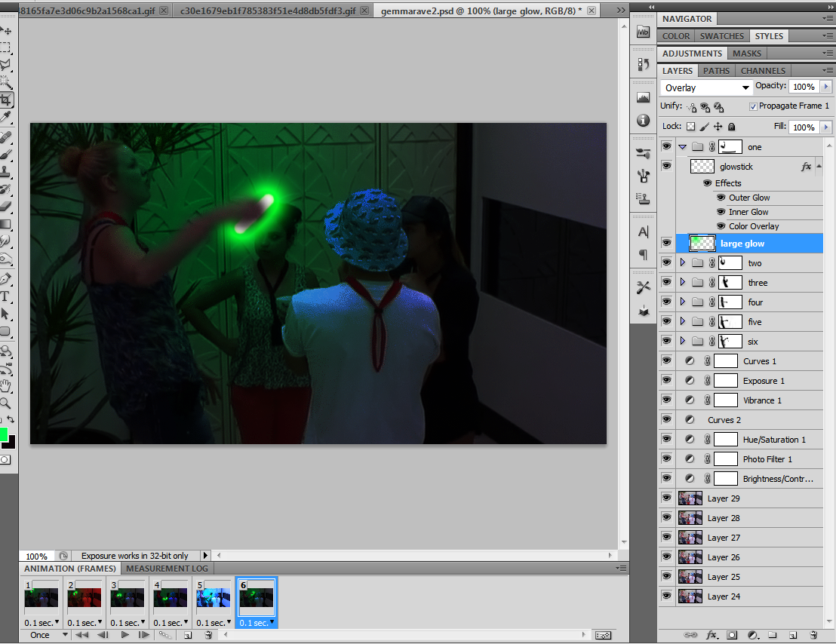Screen dimensions: 836x644
Task: Hide the large glow layer
Action: pos(666,243)
